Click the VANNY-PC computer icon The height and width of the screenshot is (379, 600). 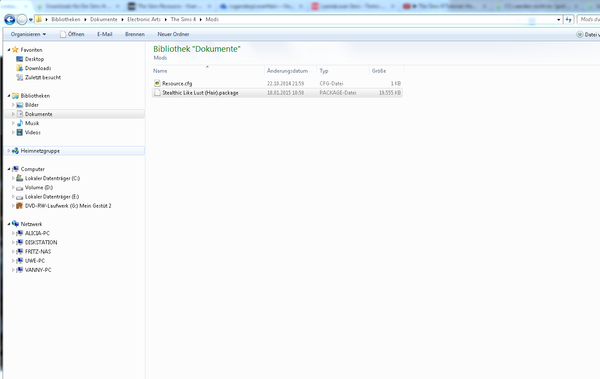[20, 270]
